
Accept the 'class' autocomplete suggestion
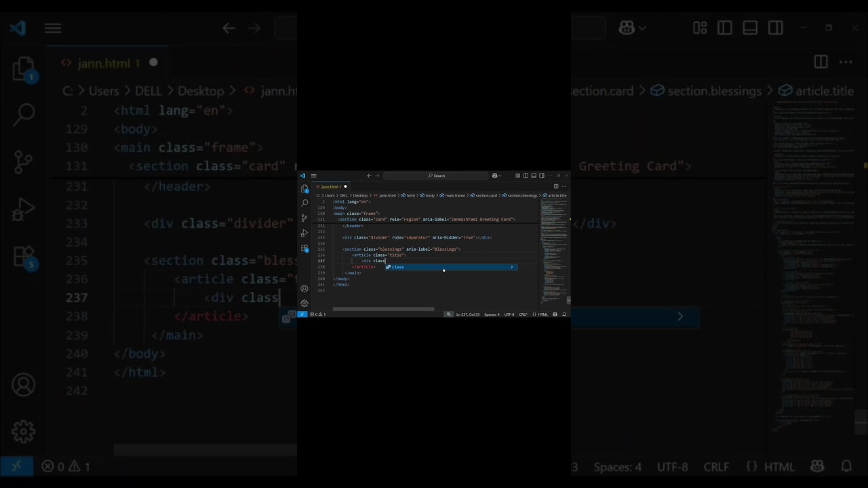click(452, 267)
